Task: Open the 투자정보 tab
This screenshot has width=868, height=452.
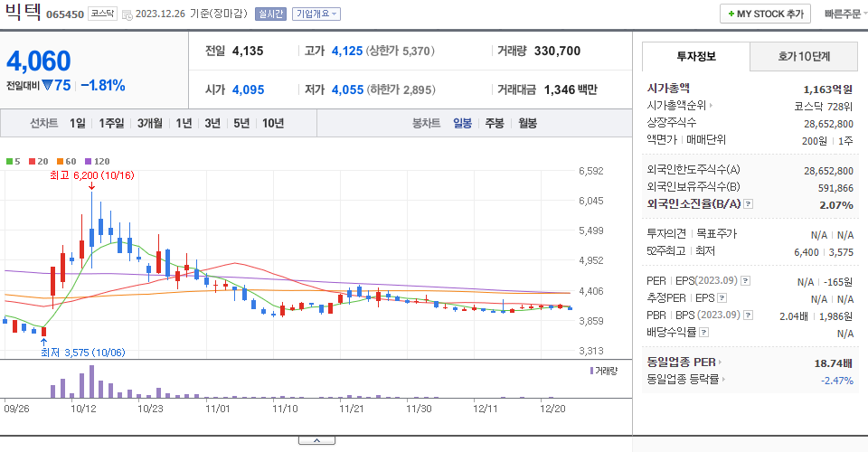Action: [x=696, y=56]
